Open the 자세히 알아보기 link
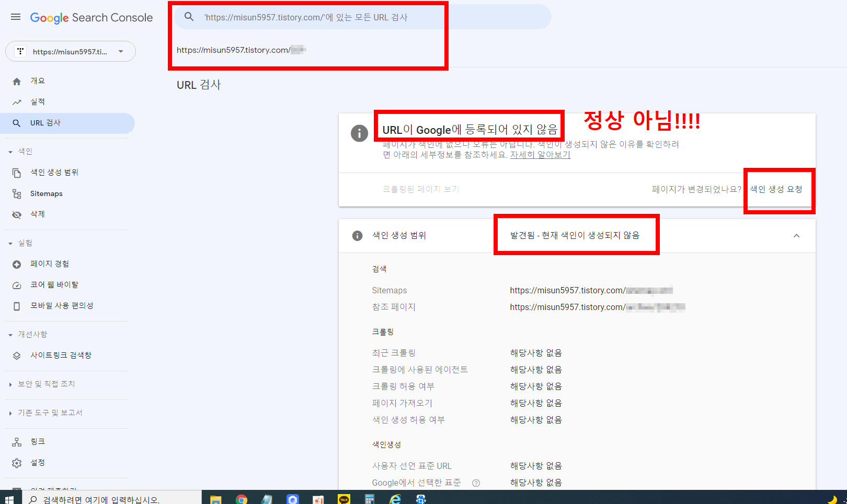This screenshot has width=847, height=504. pyautogui.click(x=540, y=155)
